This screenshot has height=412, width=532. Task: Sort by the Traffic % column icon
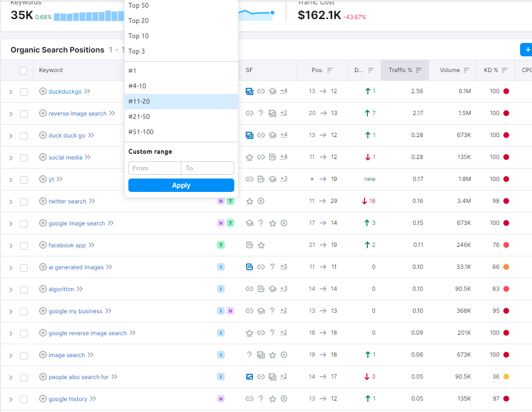coord(419,70)
